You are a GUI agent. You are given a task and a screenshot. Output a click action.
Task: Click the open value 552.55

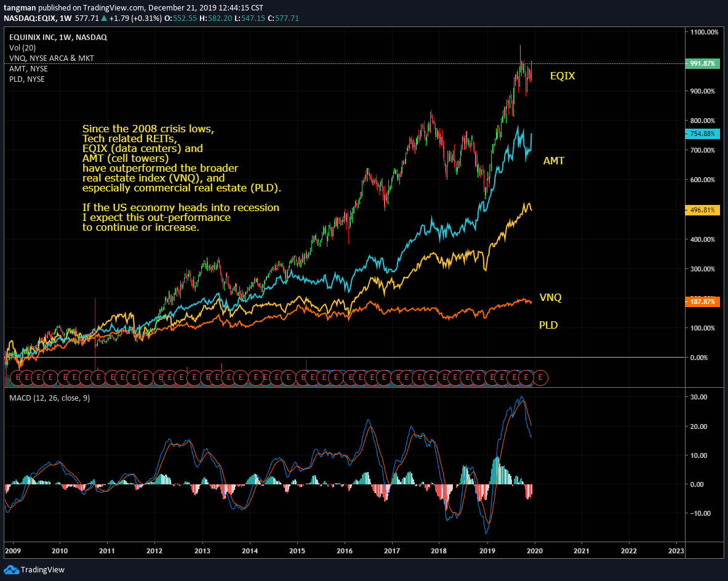tap(185, 18)
